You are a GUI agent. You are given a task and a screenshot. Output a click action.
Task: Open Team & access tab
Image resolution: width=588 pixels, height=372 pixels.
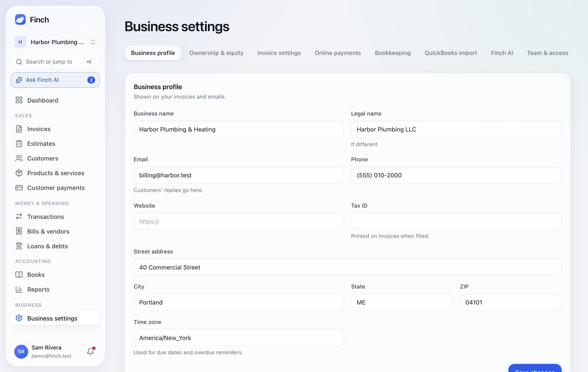[547, 53]
